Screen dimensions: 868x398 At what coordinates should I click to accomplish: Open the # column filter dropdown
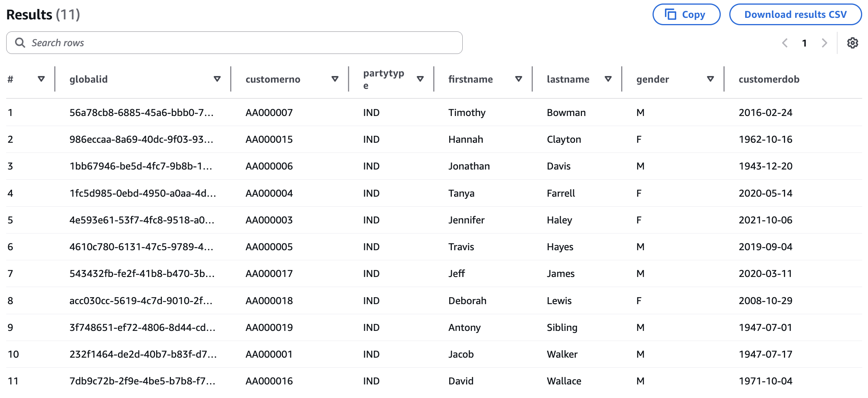tap(41, 79)
